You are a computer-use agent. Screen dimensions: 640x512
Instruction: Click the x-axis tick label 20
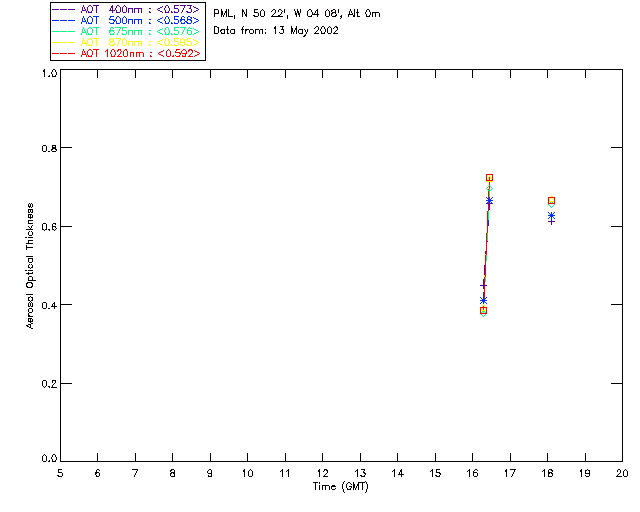click(x=622, y=474)
